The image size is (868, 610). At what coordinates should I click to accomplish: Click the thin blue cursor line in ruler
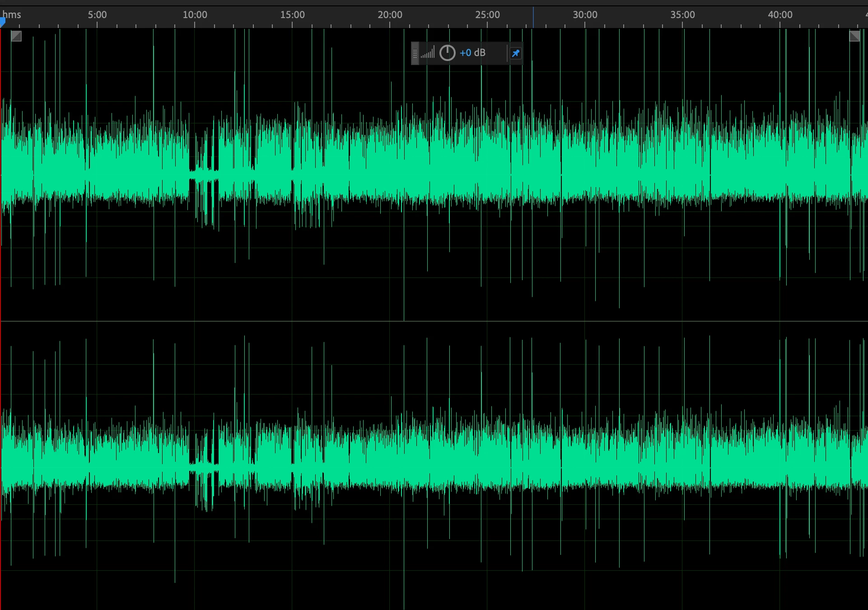533,17
